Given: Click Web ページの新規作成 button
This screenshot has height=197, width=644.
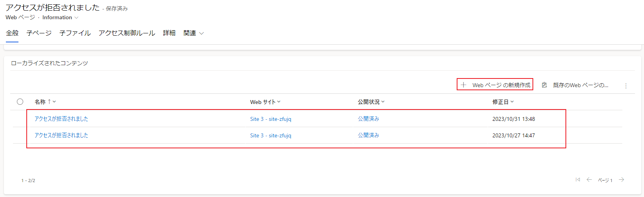Looking at the screenshot, I should 495,85.
